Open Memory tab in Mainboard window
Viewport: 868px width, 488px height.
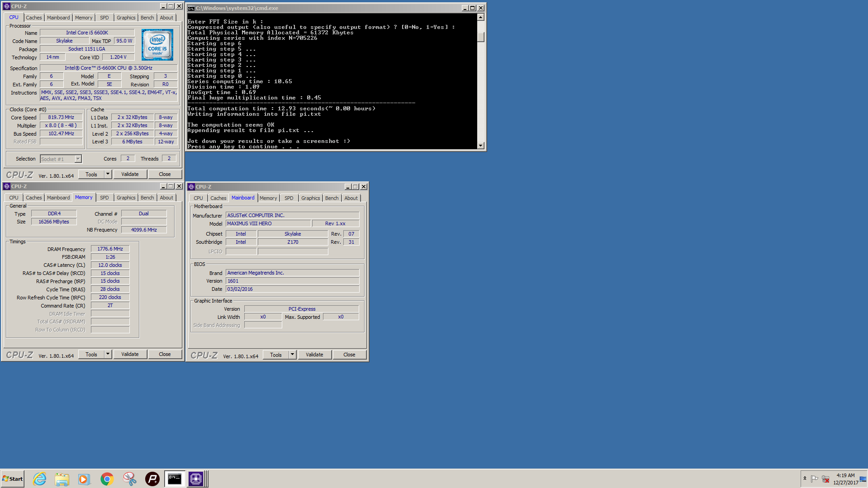(268, 198)
